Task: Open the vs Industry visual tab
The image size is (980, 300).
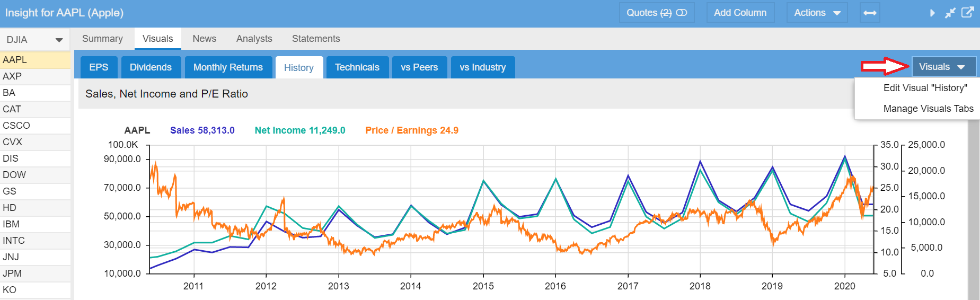Action: [x=482, y=67]
